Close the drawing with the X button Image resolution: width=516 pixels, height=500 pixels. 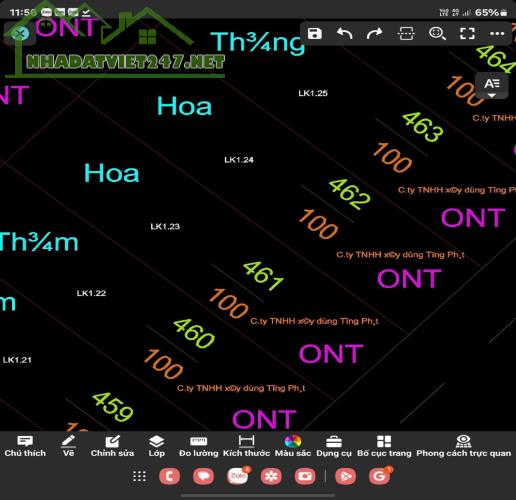tap(20, 33)
